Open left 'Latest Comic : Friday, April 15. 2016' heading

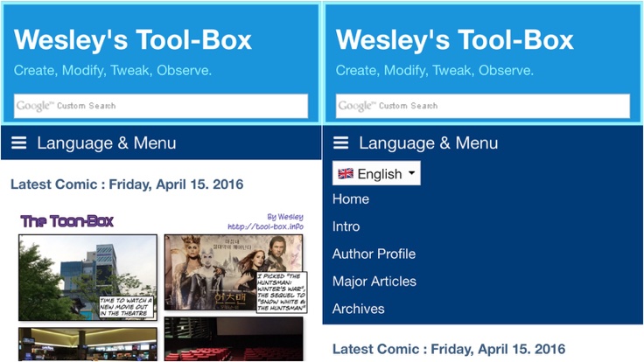127,184
